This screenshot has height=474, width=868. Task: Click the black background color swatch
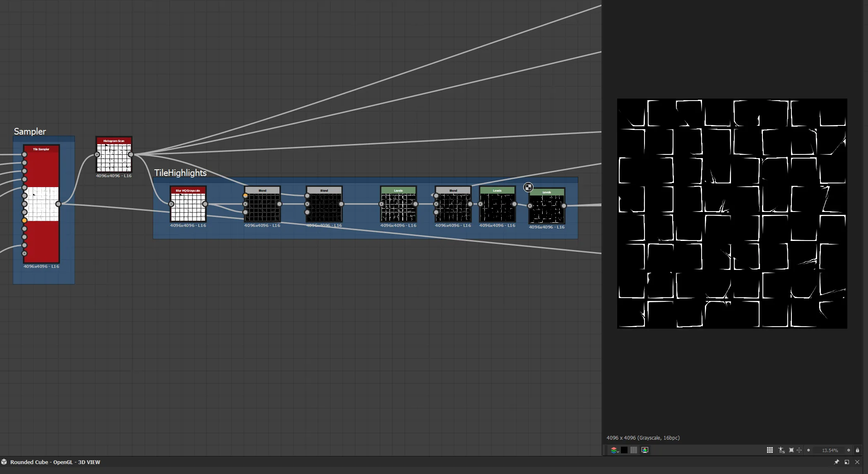(x=624, y=450)
